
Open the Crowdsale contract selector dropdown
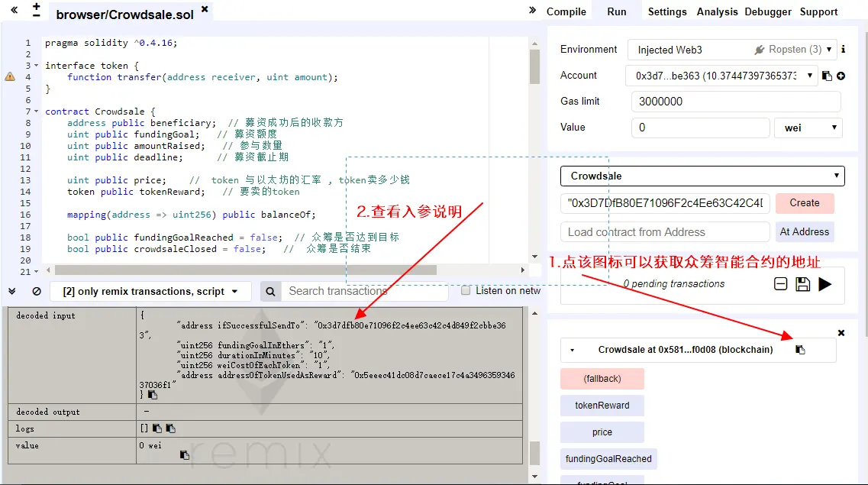[x=702, y=176]
